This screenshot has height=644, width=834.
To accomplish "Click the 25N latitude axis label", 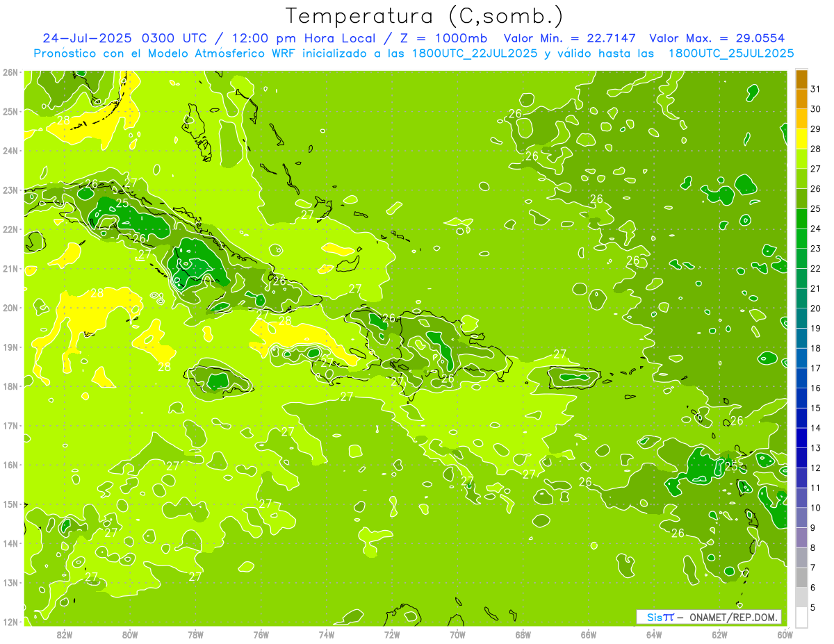I will point(10,111).
